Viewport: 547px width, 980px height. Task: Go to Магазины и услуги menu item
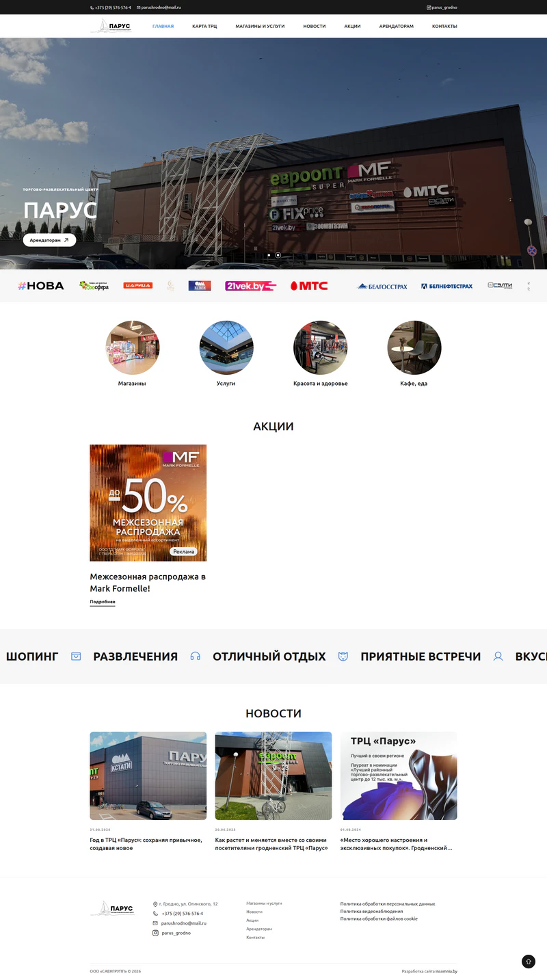pos(260,26)
